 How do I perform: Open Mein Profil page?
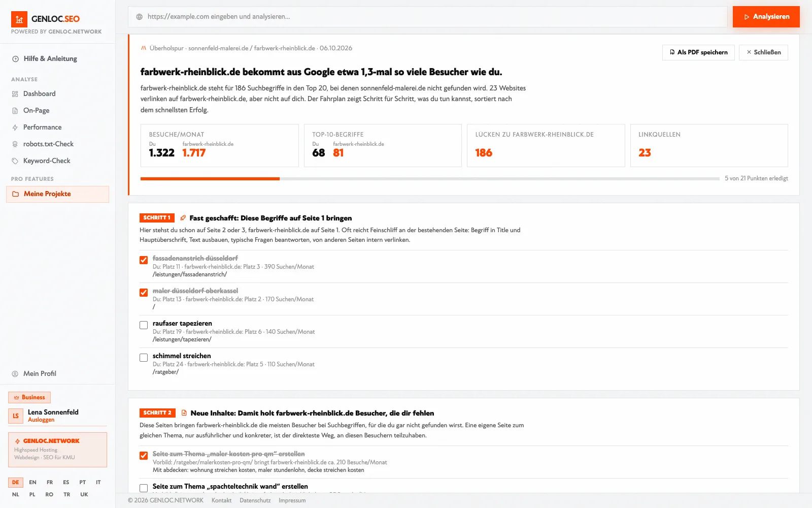coord(40,374)
